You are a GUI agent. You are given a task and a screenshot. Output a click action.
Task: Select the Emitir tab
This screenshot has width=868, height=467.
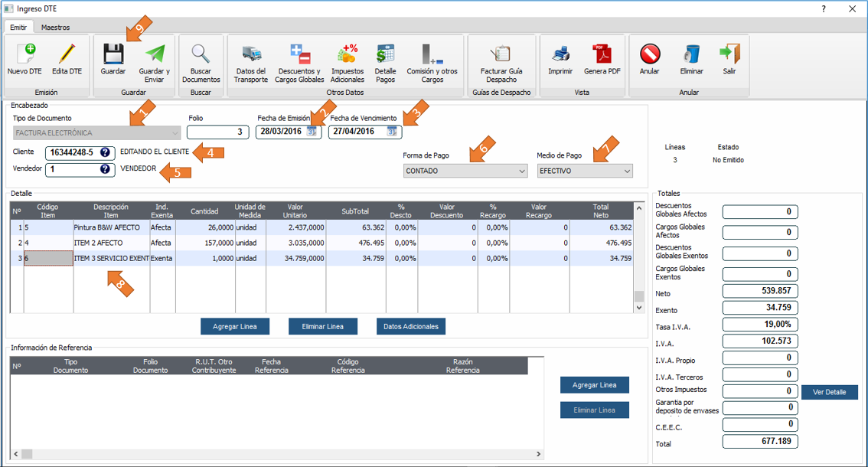[x=18, y=28]
